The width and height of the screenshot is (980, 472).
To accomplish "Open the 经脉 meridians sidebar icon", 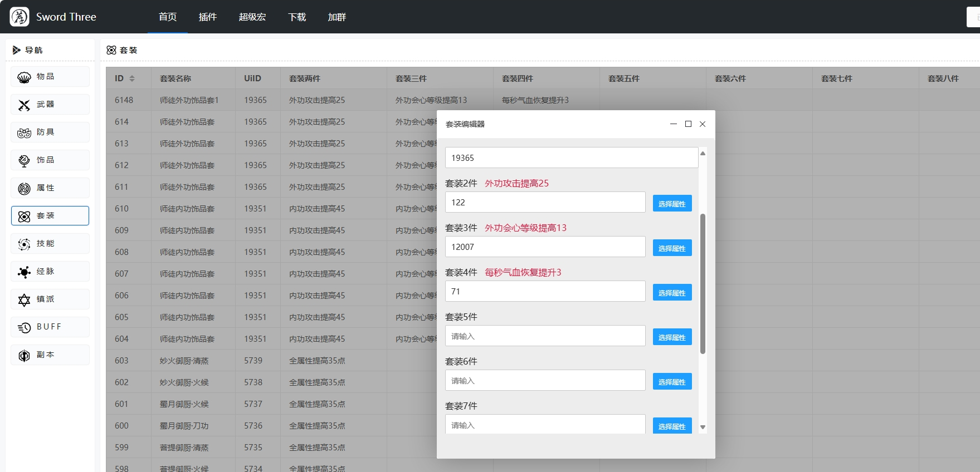I will (24, 272).
